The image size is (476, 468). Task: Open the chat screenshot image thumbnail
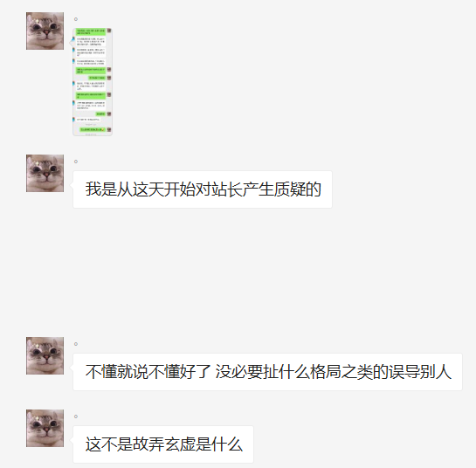point(93,82)
